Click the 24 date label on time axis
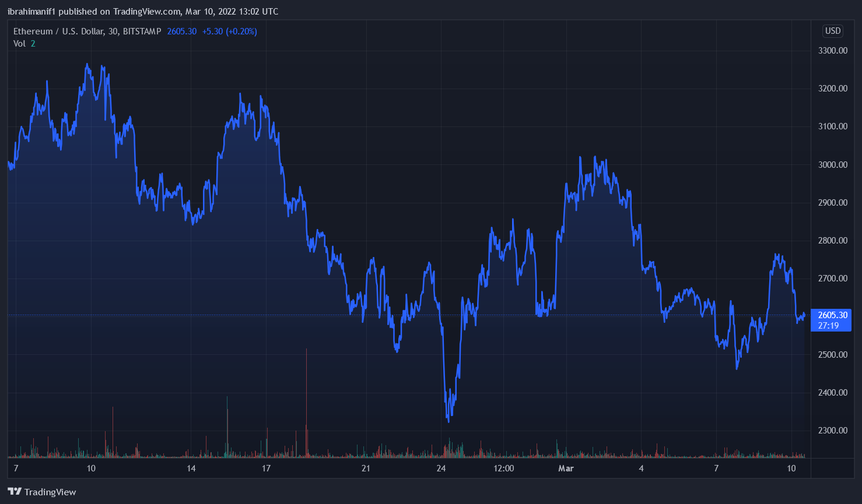Viewport: 862px width, 504px height. [x=441, y=468]
